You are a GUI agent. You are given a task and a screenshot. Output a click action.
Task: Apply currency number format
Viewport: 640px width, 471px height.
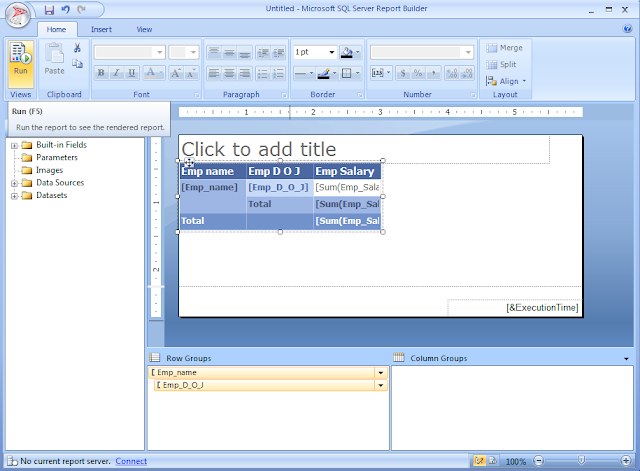coord(403,73)
